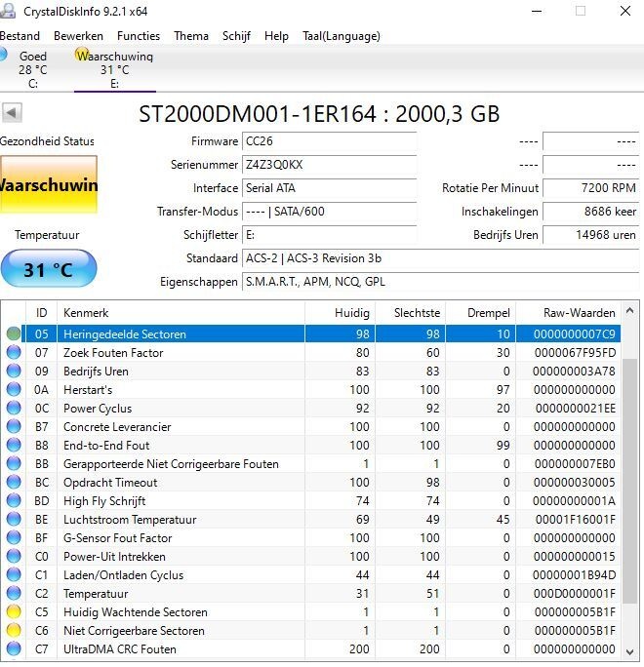Click the status dot for End-to-End Fout
This screenshot has width=644, height=667.
coord(14,445)
